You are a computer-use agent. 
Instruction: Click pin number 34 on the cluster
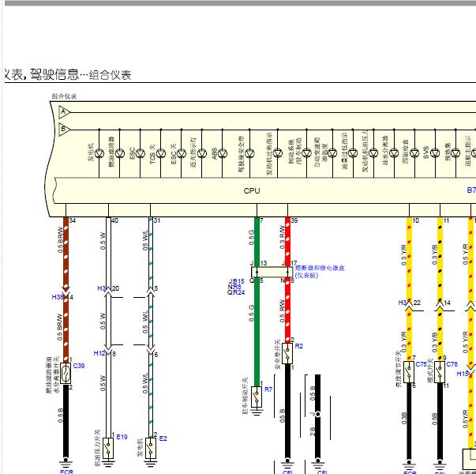73,220
